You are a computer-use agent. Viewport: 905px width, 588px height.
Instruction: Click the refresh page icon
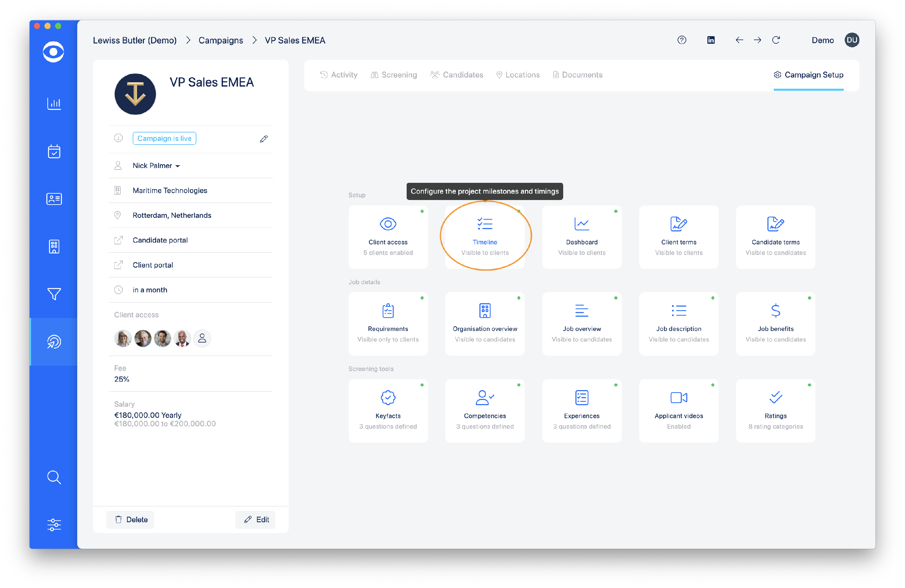pos(776,40)
